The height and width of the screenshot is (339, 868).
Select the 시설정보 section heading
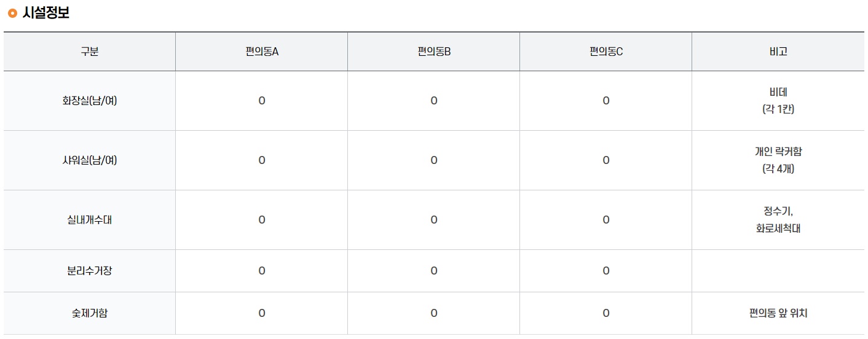[x=45, y=14]
